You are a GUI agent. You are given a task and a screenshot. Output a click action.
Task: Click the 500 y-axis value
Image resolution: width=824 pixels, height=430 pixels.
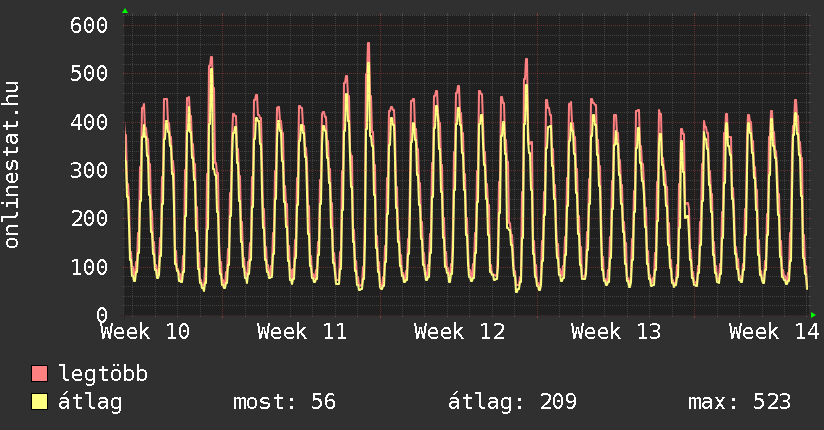pyautogui.click(x=88, y=73)
